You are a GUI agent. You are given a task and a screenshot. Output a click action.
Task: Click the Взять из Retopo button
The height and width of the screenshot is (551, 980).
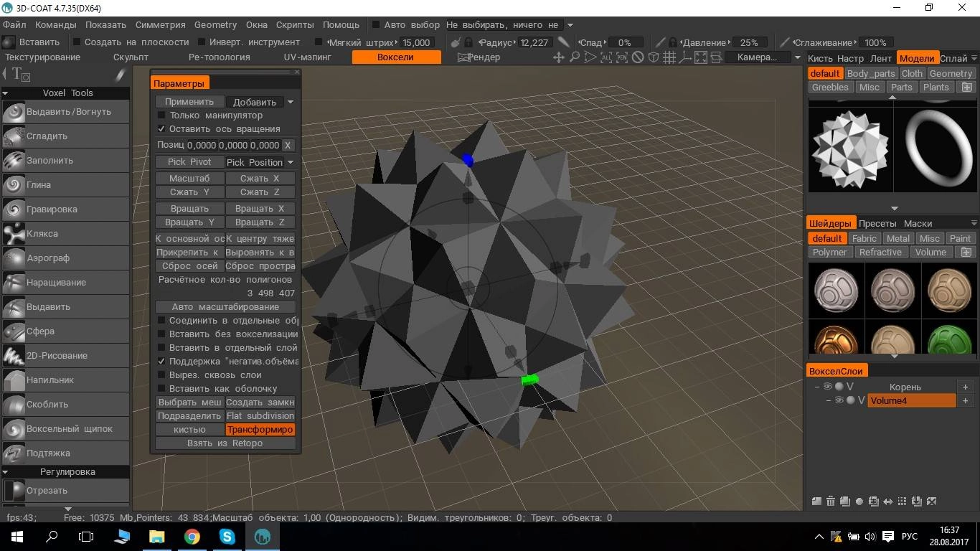click(x=225, y=443)
